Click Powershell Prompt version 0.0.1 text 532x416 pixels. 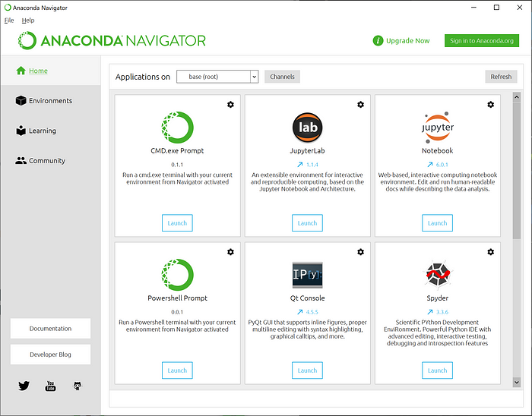point(177,312)
